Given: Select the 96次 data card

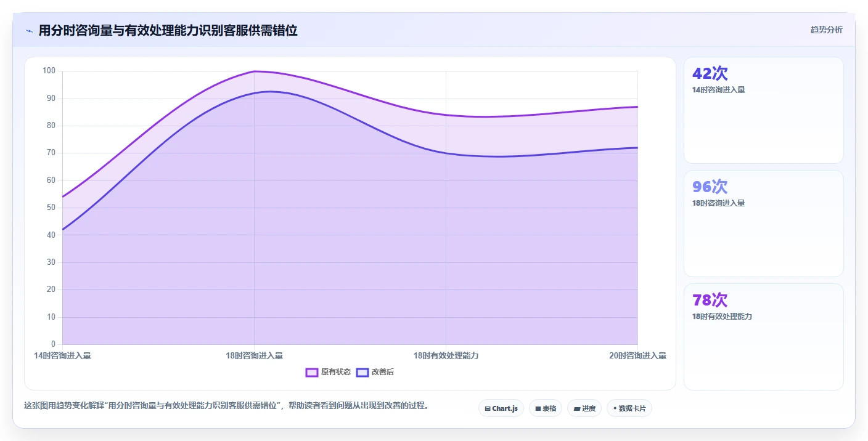Looking at the screenshot, I should click(x=764, y=224).
